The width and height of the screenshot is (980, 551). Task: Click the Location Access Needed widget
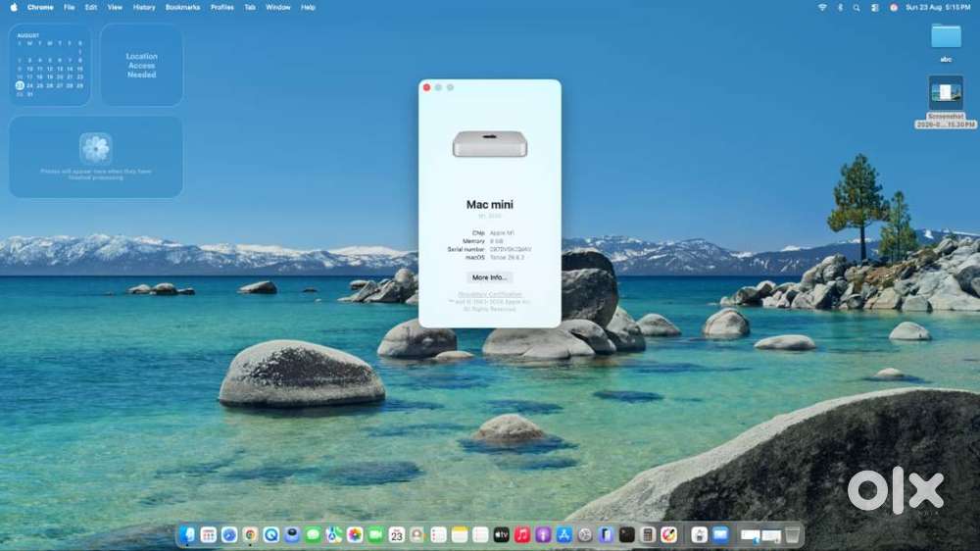pyautogui.click(x=142, y=65)
